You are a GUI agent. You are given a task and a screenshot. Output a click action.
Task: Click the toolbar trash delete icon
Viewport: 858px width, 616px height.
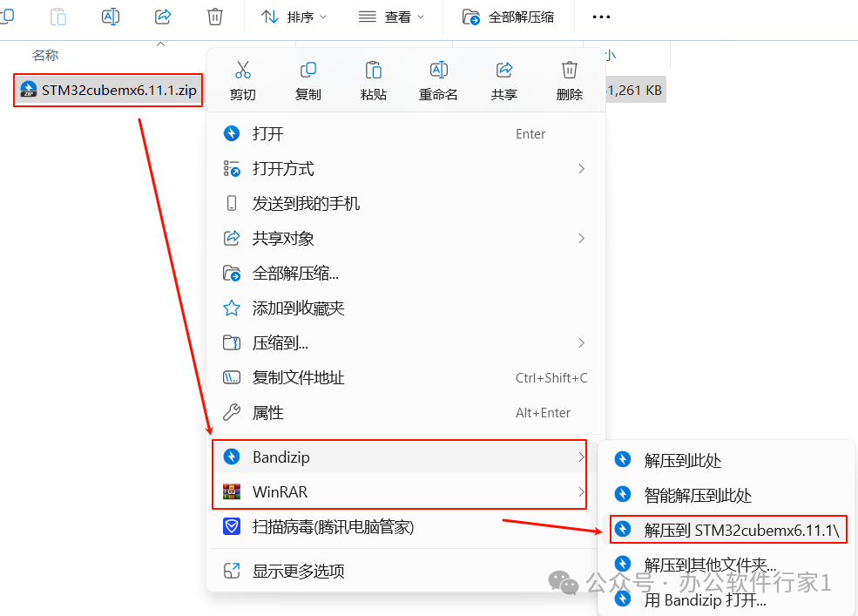tap(215, 17)
